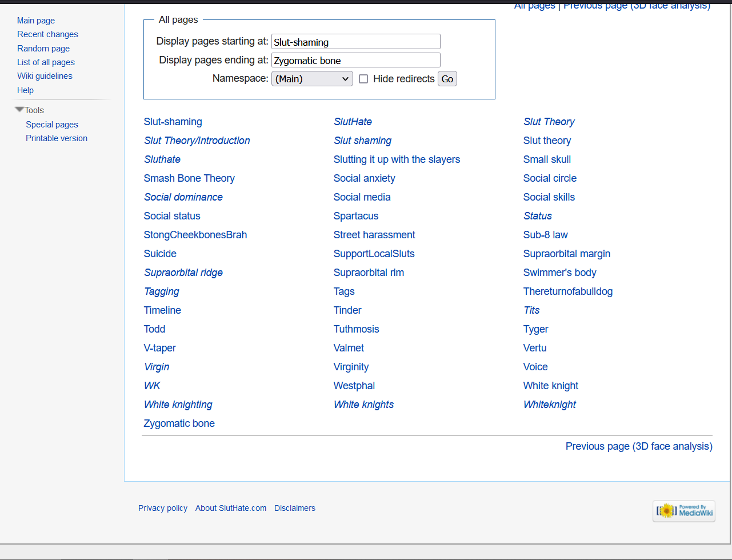Open the Supraorbital ridge page
Screen dimensions: 732x560
click(x=183, y=273)
